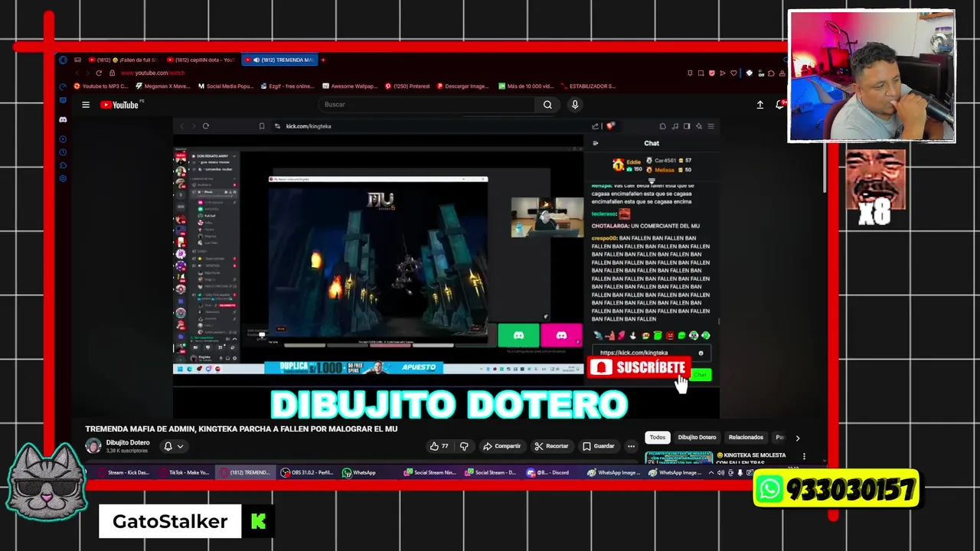
Task: Open the 'WhatsApp' taskbar app next to OBS
Action: click(x=360, y=473)
